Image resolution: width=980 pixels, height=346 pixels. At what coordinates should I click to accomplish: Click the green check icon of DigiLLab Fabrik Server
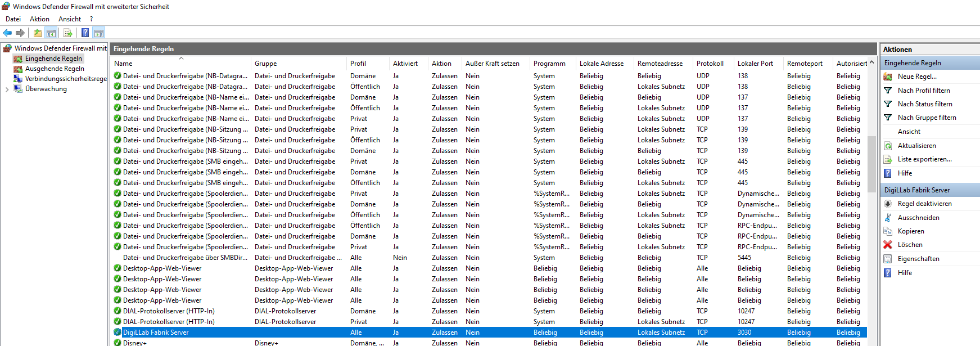tap(118, 332)
